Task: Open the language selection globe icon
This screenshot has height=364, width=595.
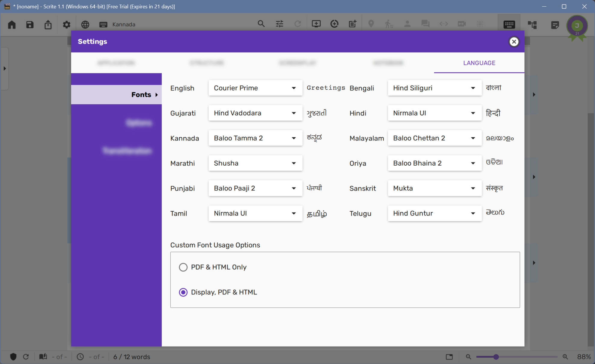Action: [x=85, y=25]
